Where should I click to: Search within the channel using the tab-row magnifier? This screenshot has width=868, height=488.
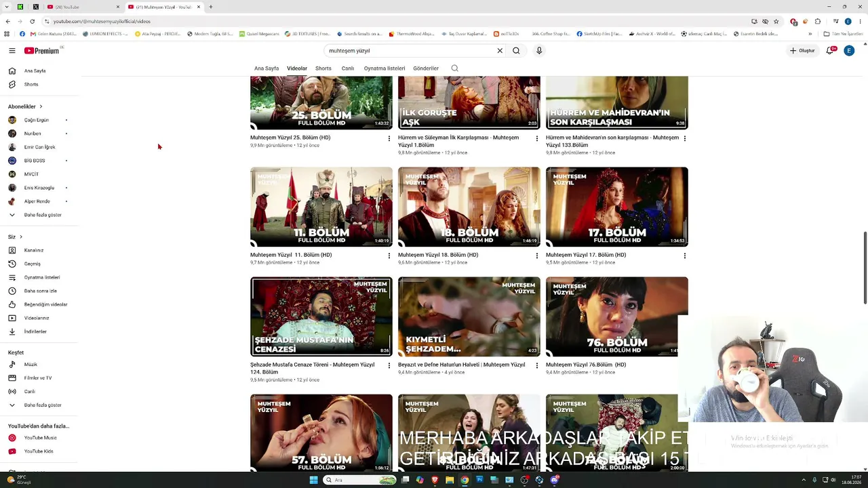tap(454, 68)
